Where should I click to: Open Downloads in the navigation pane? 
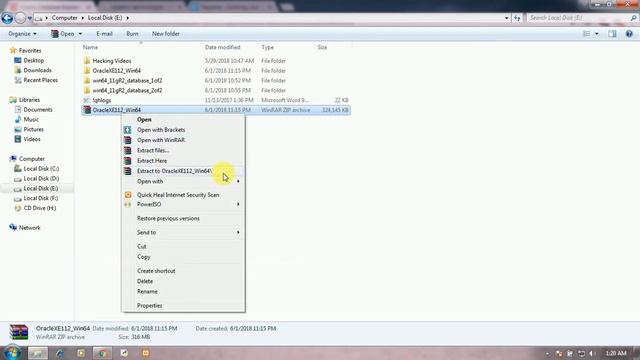coord(37,70)
